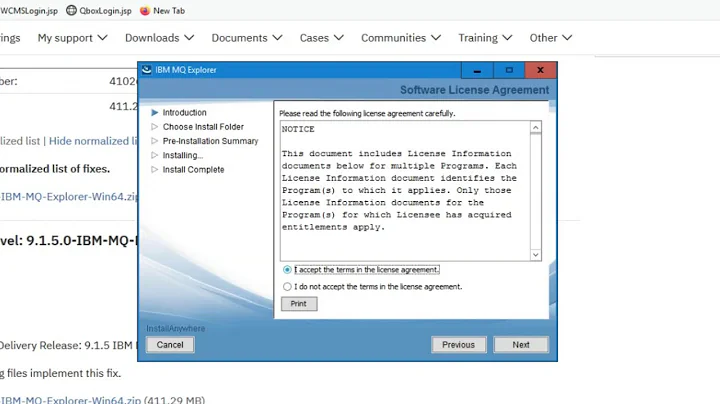
Task: Maximize the IBM MQ Explorer installer window
Action: pyautogui.click(x=509, y=70)
